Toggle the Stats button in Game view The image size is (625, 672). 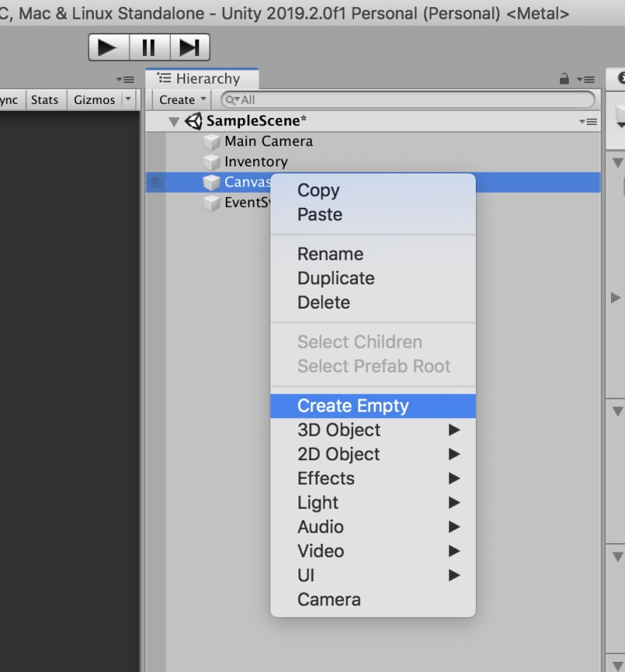coord(45,100)
